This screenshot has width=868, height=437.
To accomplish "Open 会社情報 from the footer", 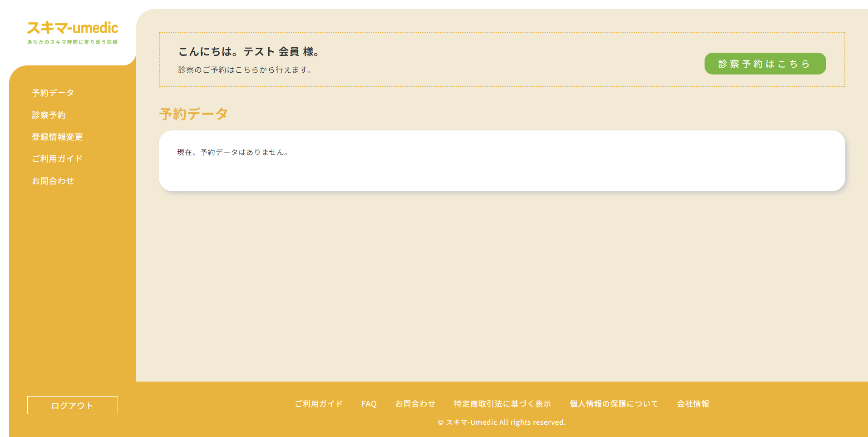I will pos(694,403).
